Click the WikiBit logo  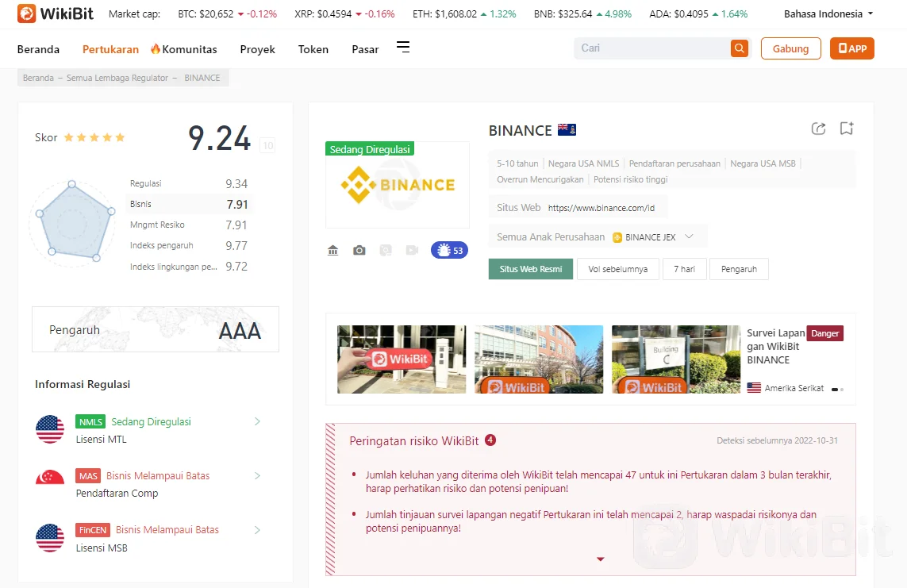(x=56, y=13)
